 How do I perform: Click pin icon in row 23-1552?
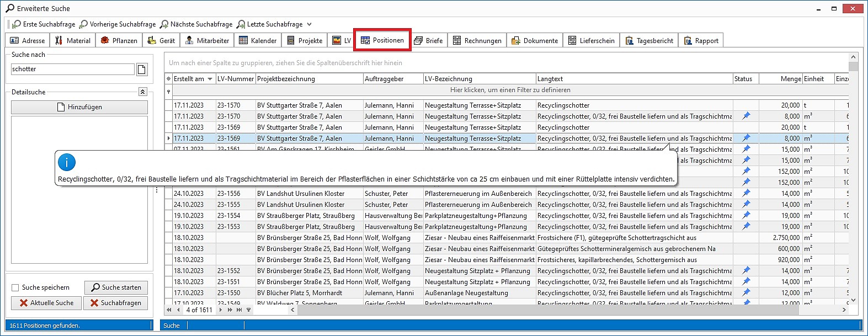point(746,270)
